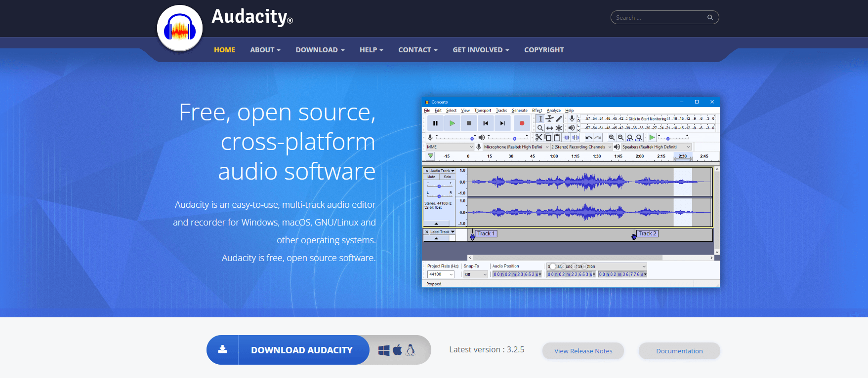Click the View Release Notes button
Image resolution: width=868 pixels, height=378 pixels.
coord(583,351)
